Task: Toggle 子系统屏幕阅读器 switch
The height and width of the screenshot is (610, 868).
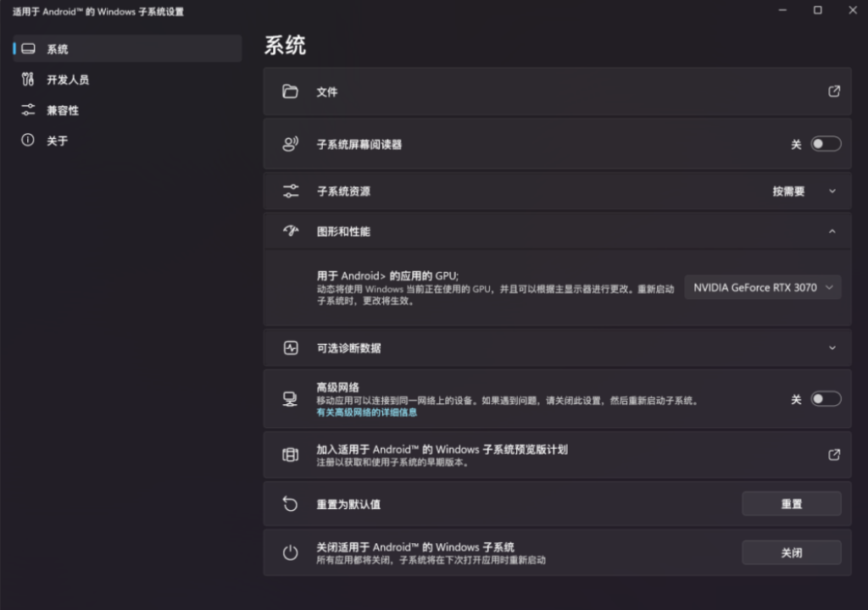Action: click(x=826, y=144)
